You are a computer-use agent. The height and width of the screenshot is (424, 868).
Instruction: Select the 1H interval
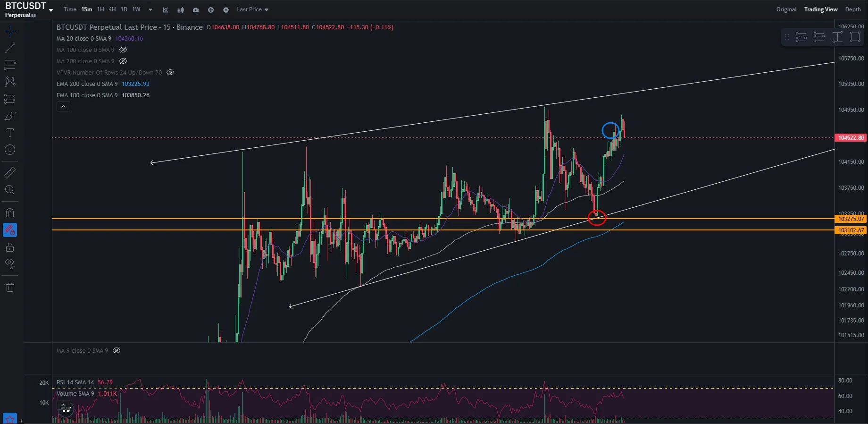[100, 9]
